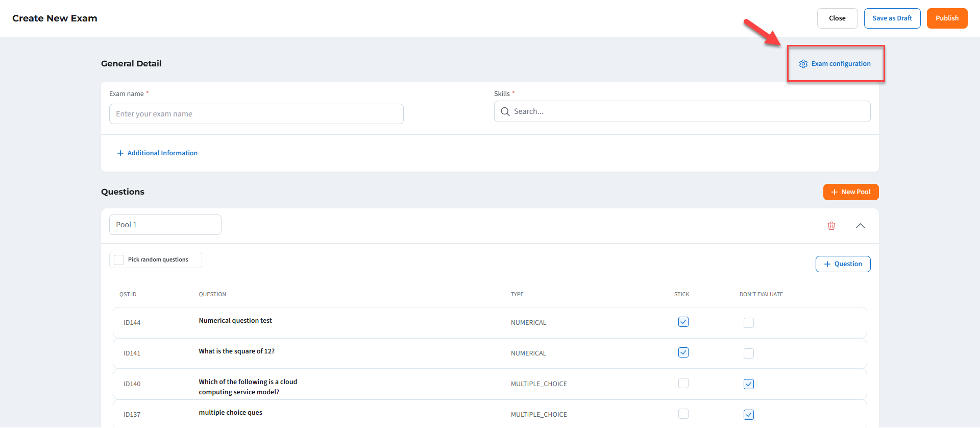Expand the Additional Information section

coord(162,153)
